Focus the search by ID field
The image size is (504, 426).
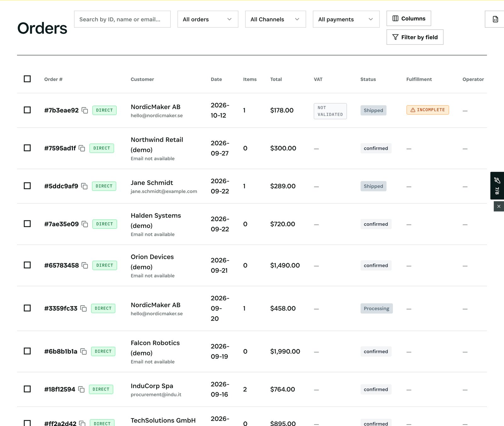click(x=122, y=19)
